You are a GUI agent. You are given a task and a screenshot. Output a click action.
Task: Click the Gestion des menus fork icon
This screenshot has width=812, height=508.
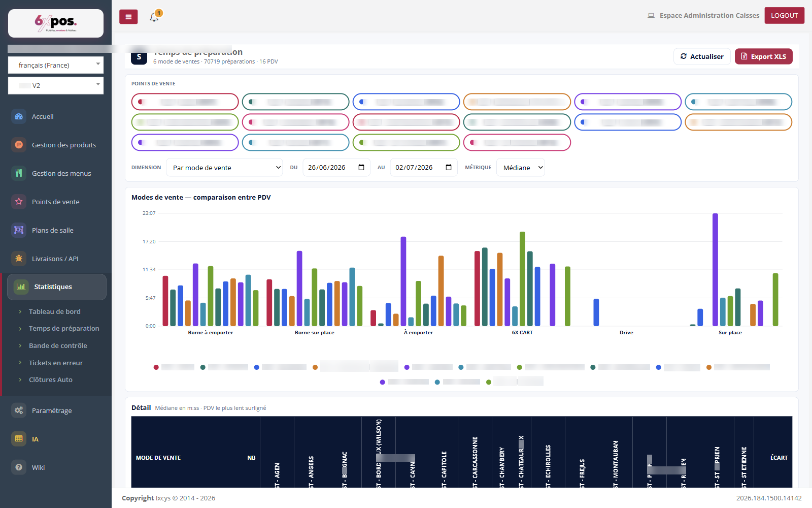click(x=19, y=173)
